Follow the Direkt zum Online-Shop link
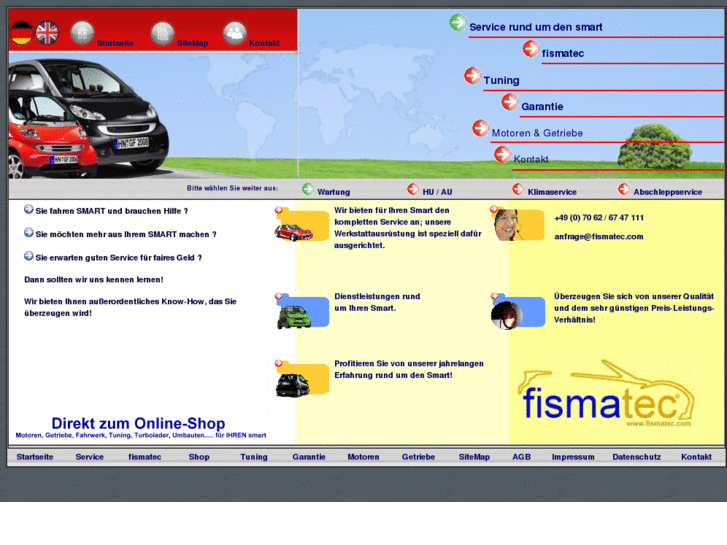The height and width of the screenshot is (545, 727). (x=138, y=423)
